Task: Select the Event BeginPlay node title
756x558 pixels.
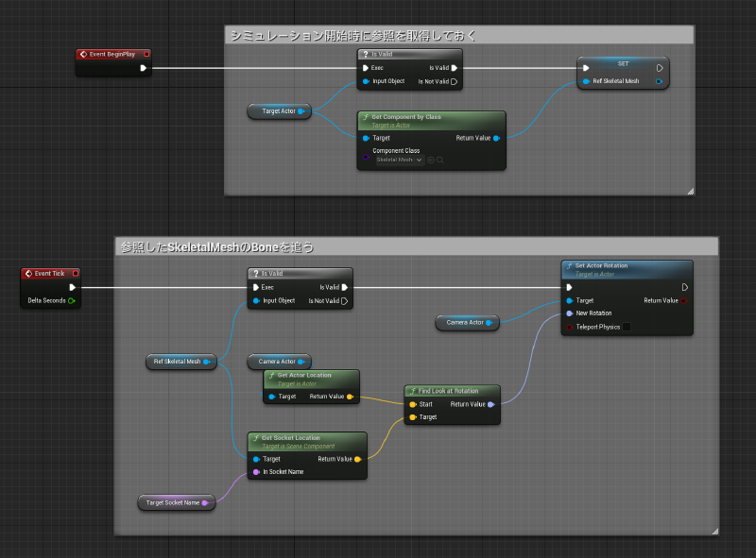Action: (x=113, y=55)
